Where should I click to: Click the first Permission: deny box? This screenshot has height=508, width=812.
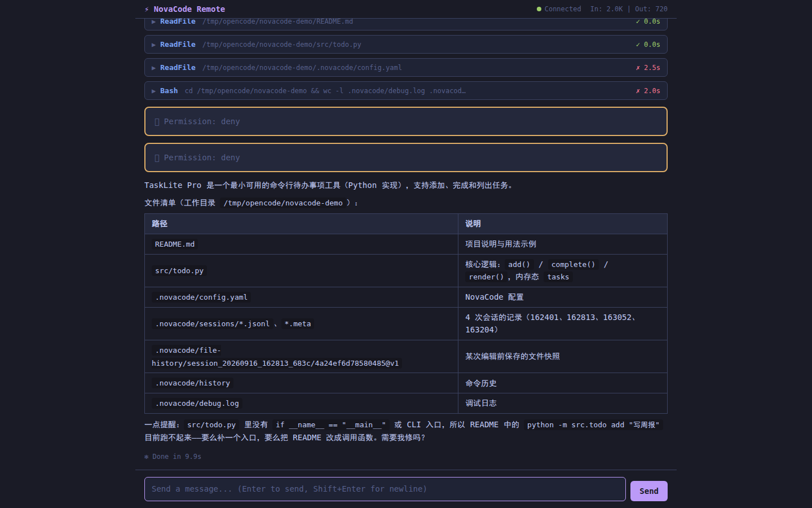point(406,121)
